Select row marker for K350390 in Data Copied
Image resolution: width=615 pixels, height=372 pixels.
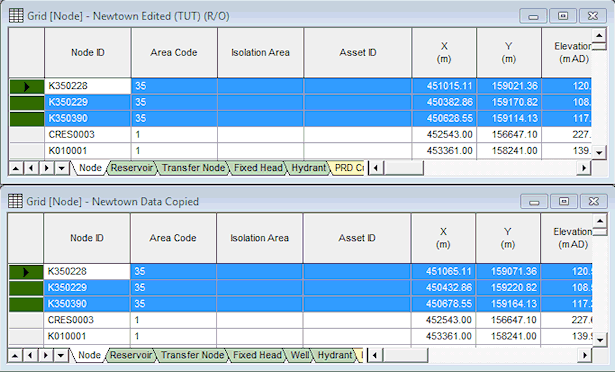coord(26,304)
